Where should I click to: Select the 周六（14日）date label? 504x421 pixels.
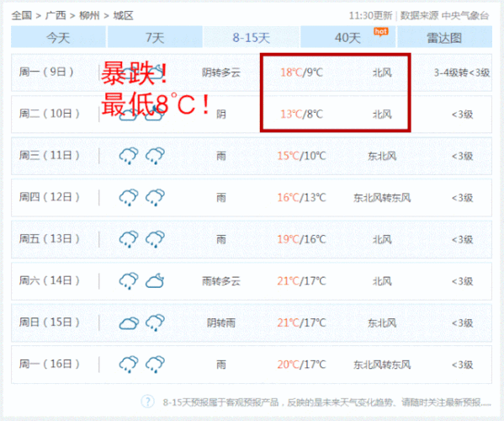[x=49, y=280]
